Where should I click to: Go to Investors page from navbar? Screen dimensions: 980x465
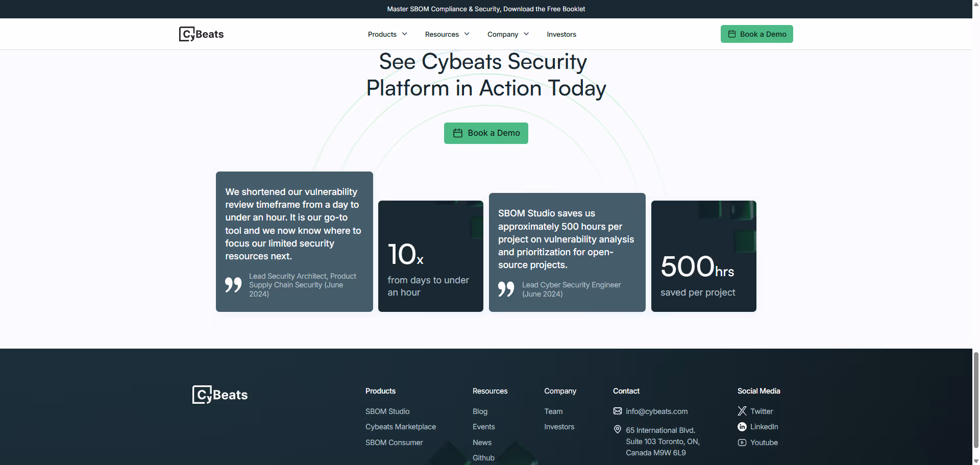pyautogui.click(x=561, y=34)
